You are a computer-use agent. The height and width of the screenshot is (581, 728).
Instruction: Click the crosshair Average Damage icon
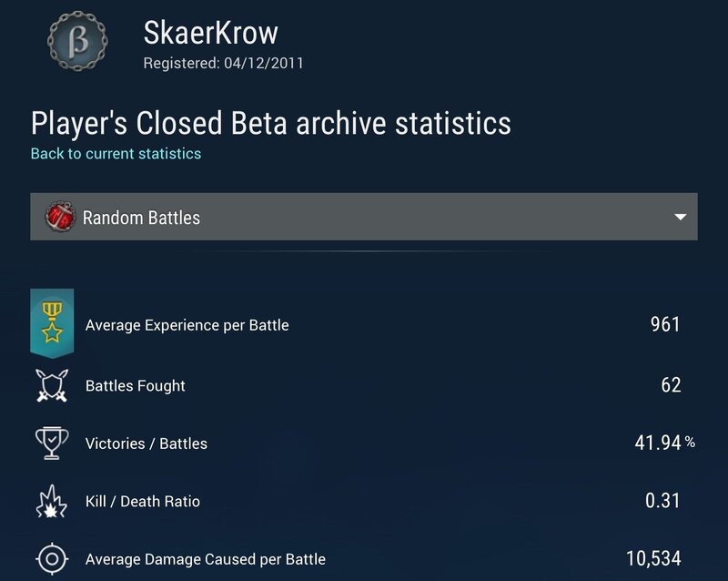52,558
